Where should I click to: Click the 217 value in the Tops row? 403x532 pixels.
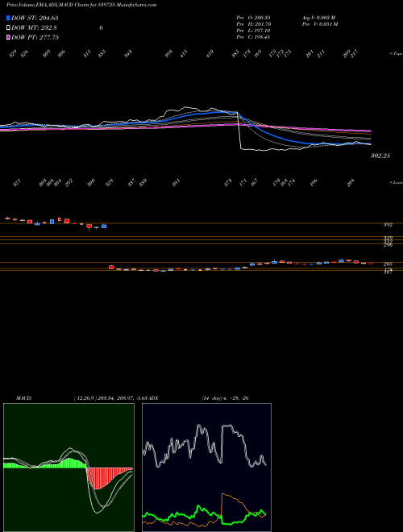click(x=355, y=54)
